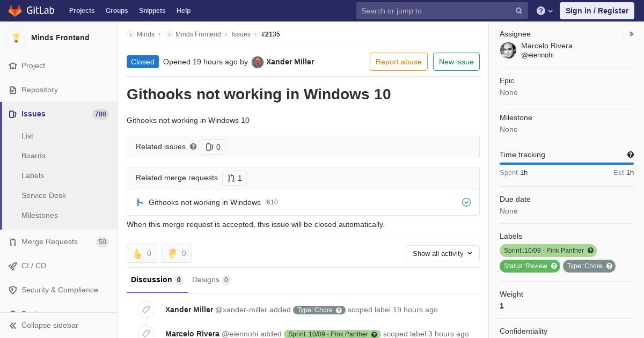Click the Project home icon in sidebar

13,65
